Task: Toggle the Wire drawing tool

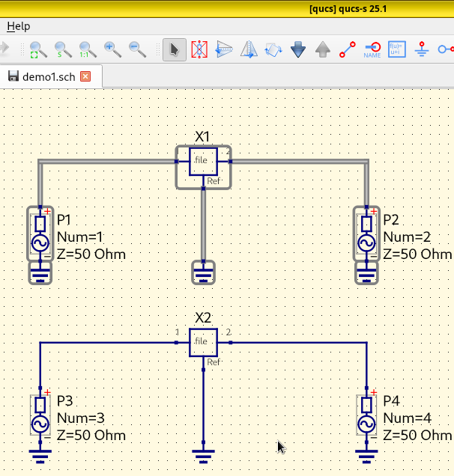Action: (348, 50)
